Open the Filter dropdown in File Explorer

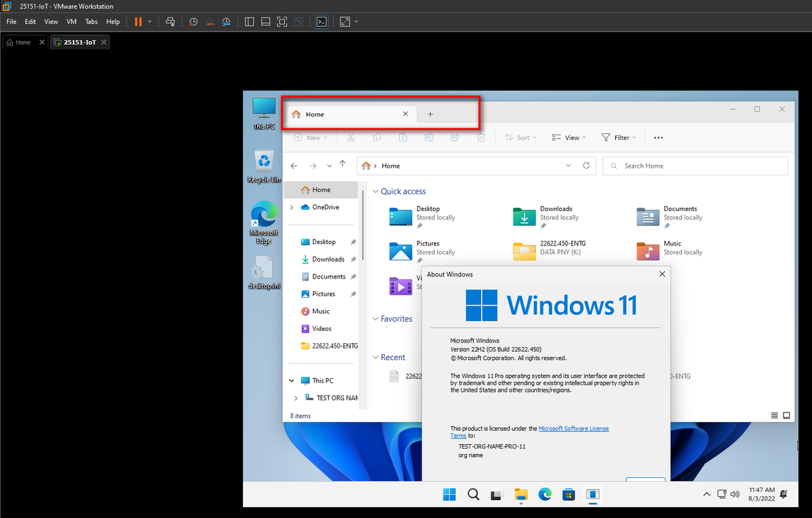click(x=618, y=137)
